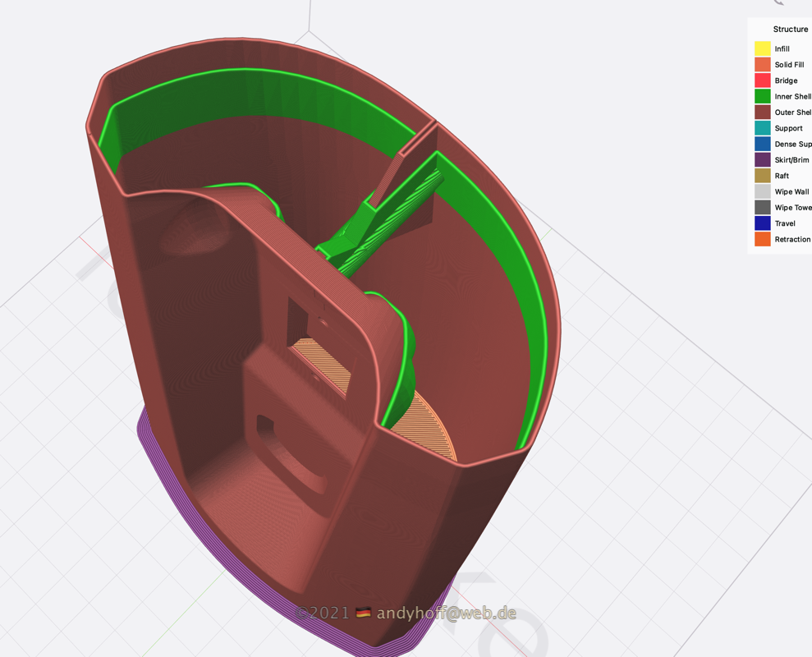Image resolution: width=812 pixels, height=657 pixels.
Task: Click the yellow Infill color swatch
Action: pyautogui.click(x=763, y=49)
